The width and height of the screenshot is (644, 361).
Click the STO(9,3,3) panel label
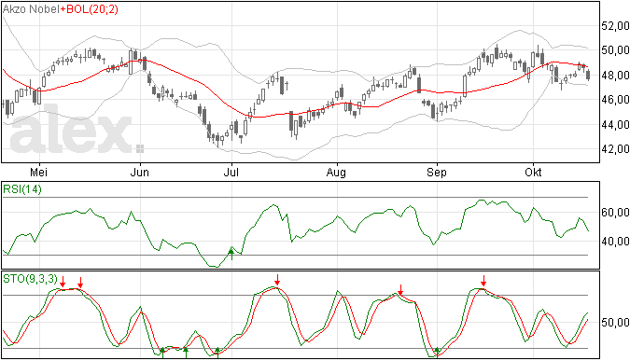click(x=30, y=279)
